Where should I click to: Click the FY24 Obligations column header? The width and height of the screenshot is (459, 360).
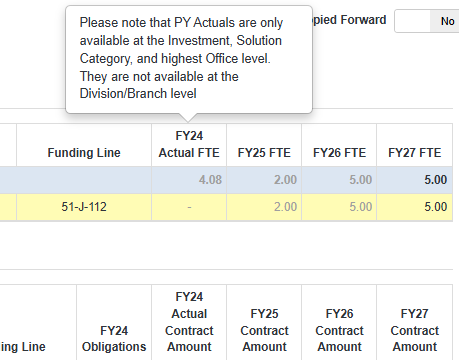pyautogui.click(x=114, y=339)
